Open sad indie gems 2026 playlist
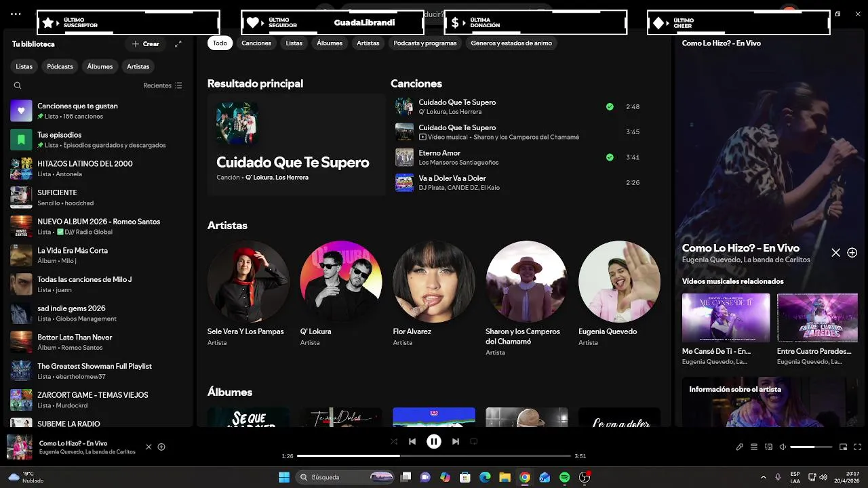The height and width of the screenshot is (488, 868). 98,313
